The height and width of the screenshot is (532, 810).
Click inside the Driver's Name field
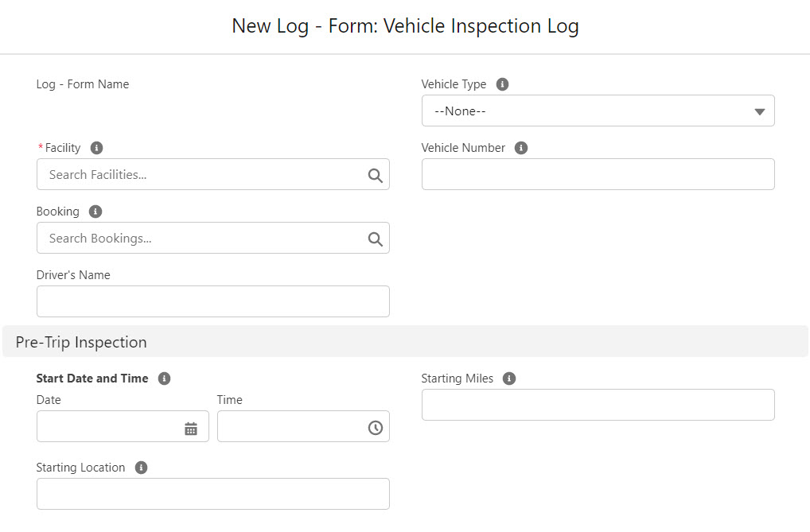[212, 301]
